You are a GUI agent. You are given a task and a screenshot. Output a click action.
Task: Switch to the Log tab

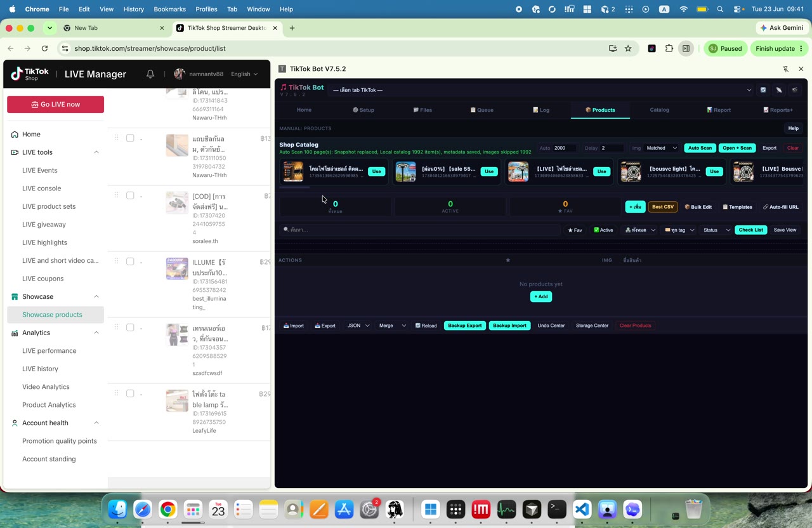click(541, 110)
